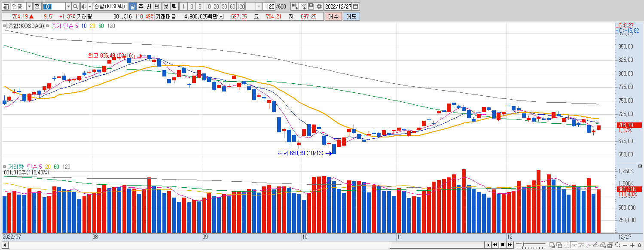Click the plus zoom-in icon
The height and width of the screenshot is (250, 644).
coord(632,245)
